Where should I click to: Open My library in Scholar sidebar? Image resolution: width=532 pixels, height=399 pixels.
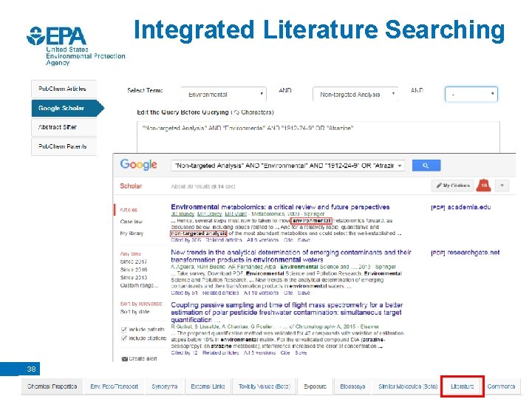(132, 233)
